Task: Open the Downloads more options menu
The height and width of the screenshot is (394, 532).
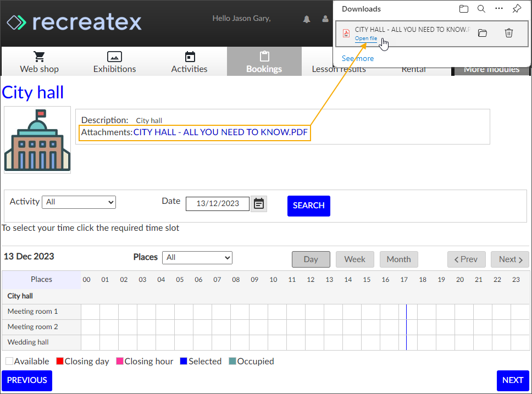Action: (x=498, y=9)
